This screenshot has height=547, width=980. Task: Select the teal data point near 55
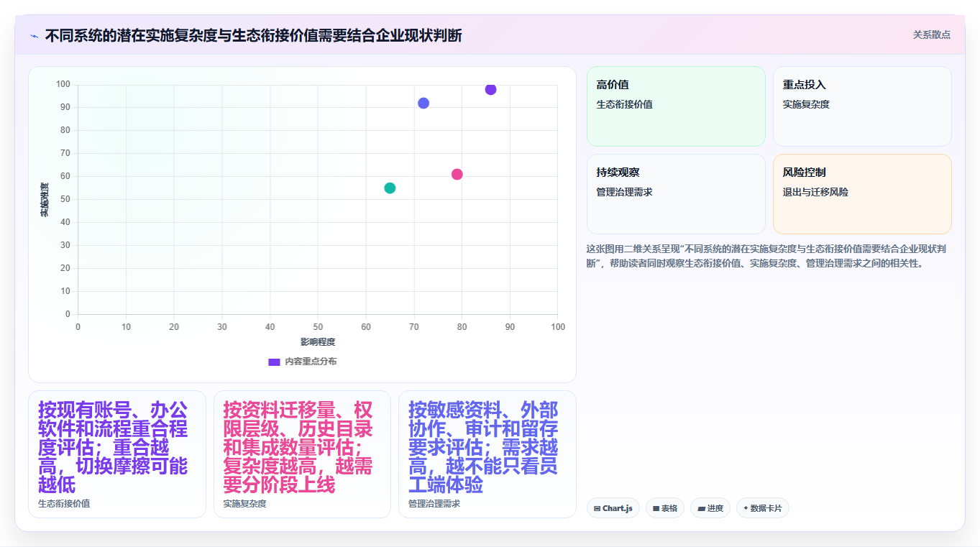coord(390,188)
